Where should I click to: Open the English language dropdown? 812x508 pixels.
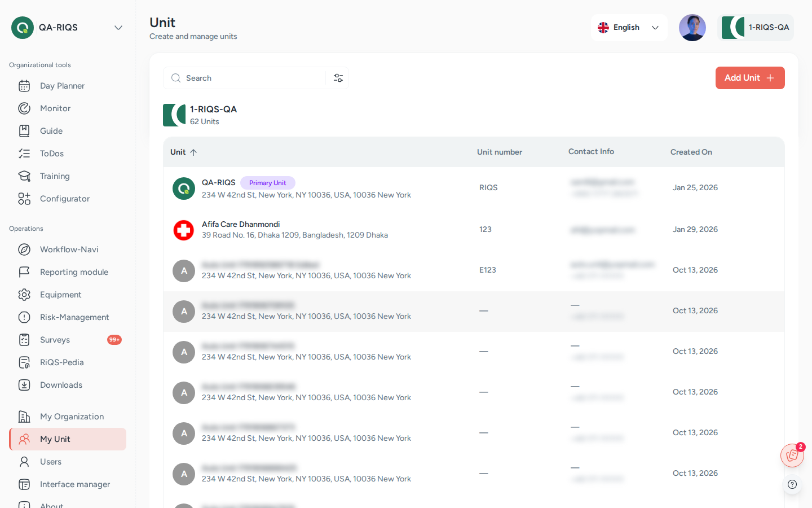629,28
